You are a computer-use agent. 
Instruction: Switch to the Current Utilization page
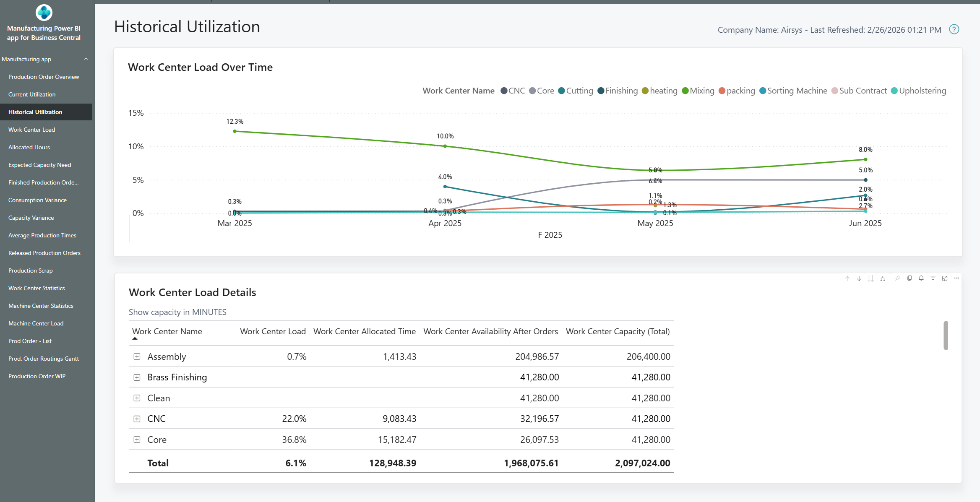32,94
